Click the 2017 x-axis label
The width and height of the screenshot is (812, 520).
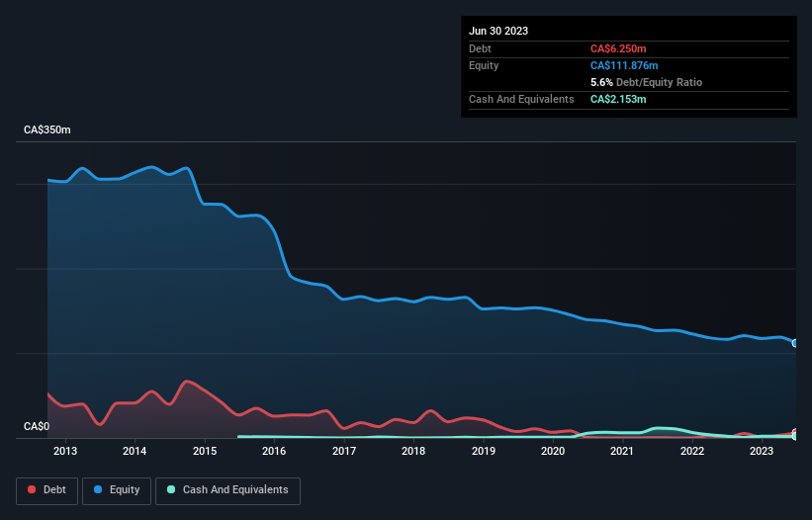pyautogui.click(x=344, y=451)
